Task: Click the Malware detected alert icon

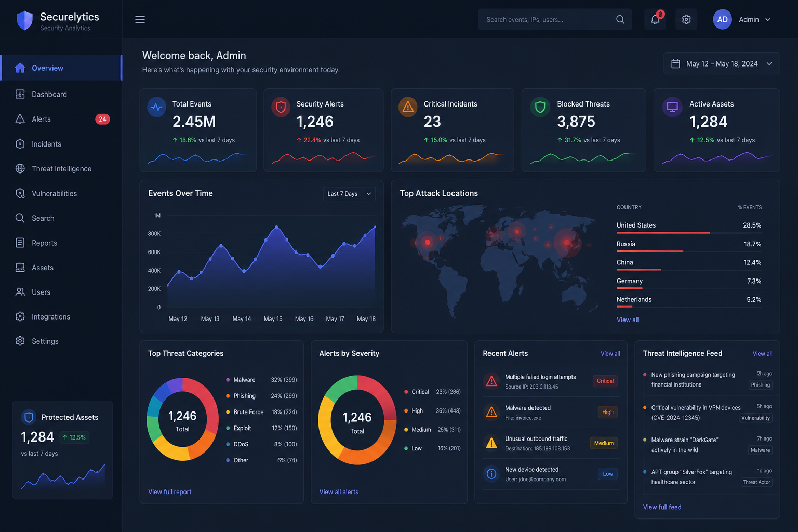Action: tap(491, 413)
